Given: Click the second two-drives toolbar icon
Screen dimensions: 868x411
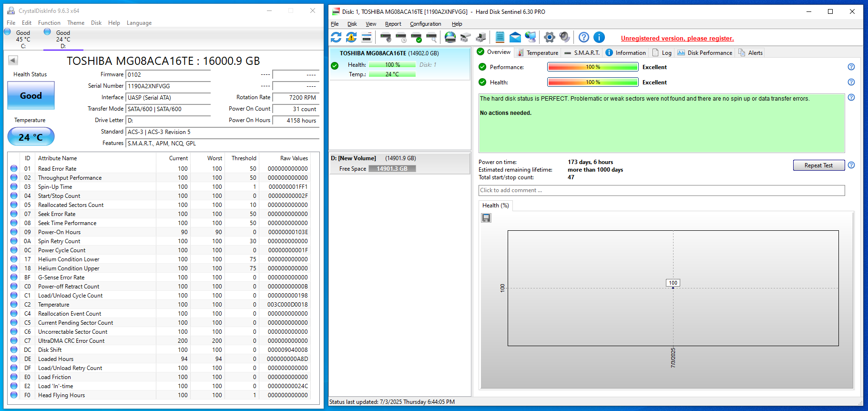Looking at the screenshot, I should coord(481,37).
